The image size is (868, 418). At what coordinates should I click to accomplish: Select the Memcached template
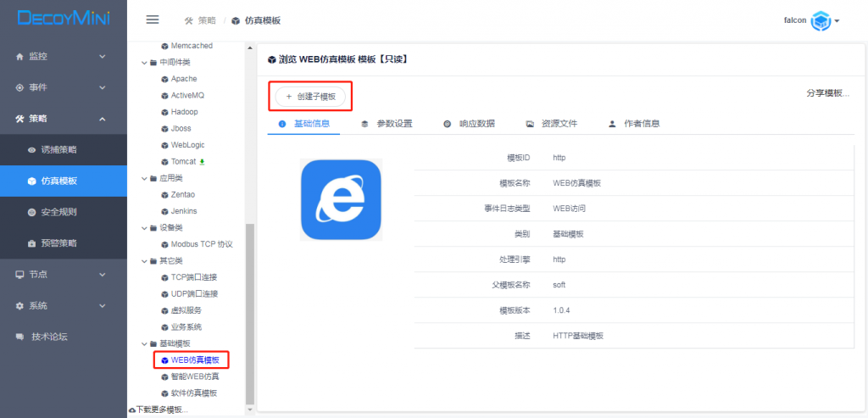pyautogui.click(x=192, y=46)
